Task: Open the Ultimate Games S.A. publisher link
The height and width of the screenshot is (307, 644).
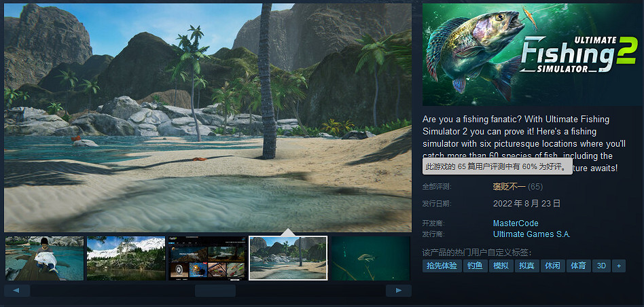Action: point(531,234)
